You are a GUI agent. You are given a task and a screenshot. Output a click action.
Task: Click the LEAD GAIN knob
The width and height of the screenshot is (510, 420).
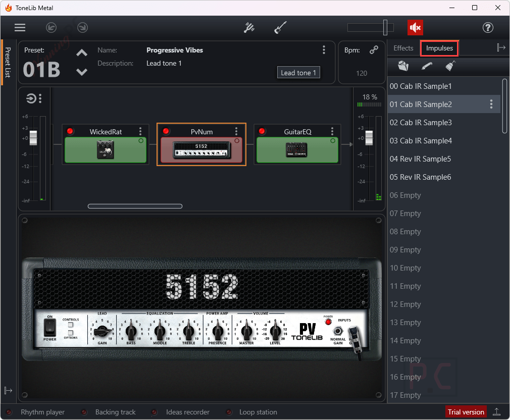pos(102,331)
